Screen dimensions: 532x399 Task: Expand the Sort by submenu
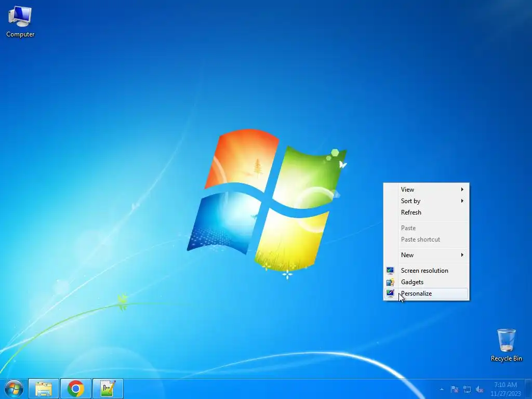(426, 201)
